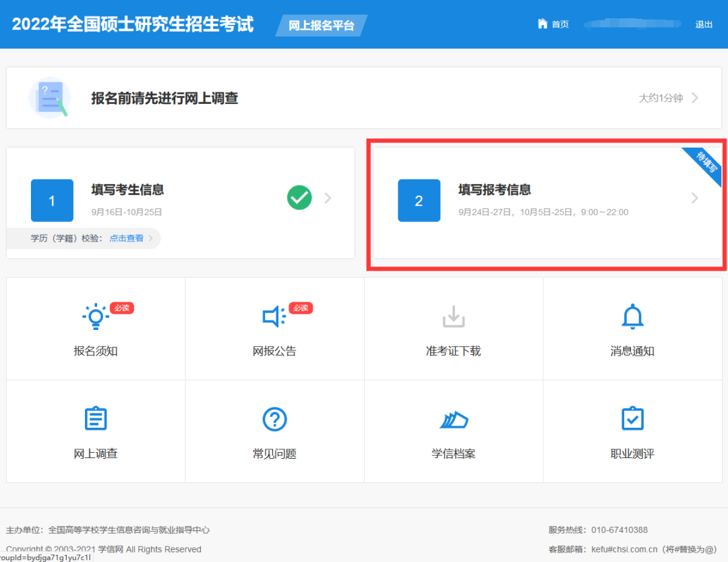Click the 必读 red badge on 报名须知
The width and height of the screenshot is (728, 562).
(121, 308)
